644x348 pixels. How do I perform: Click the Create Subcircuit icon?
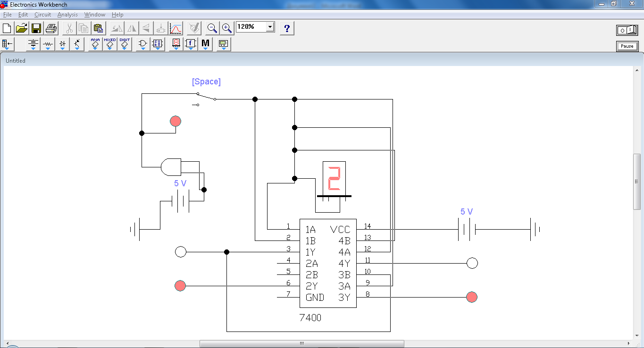pyautogui.click(x=161, y=28)
